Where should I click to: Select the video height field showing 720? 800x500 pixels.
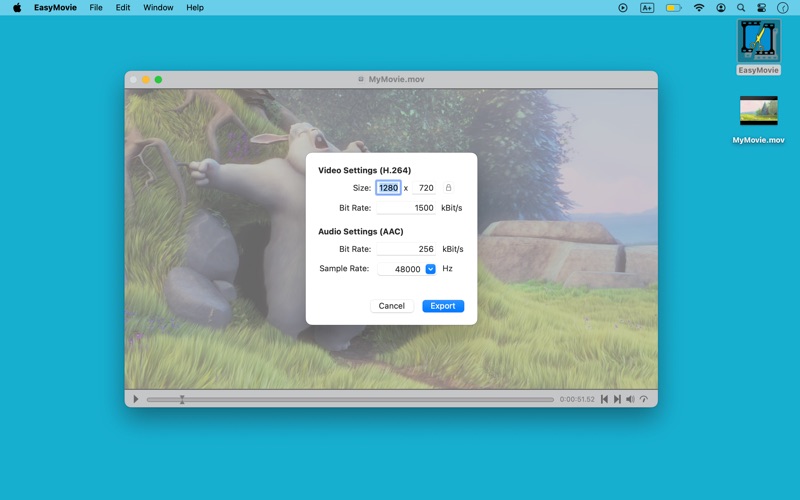tap(424, 188)
